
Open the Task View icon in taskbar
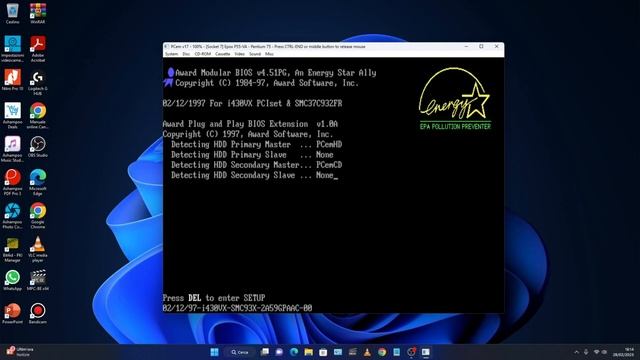264,352
